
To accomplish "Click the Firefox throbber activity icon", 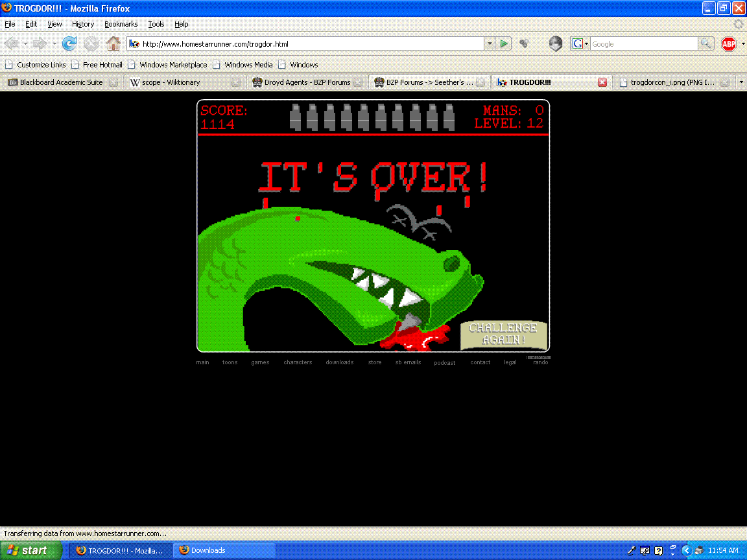I will 739,24.
